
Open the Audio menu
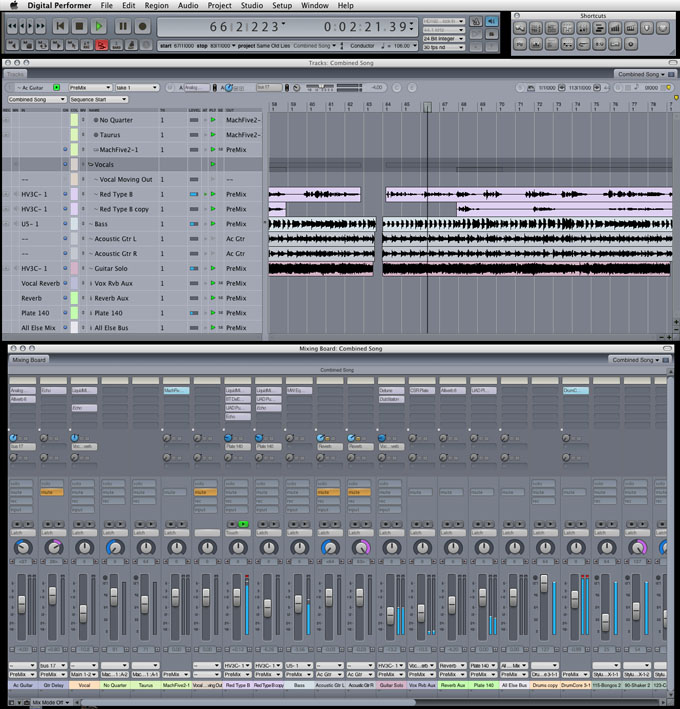[188, 5]
